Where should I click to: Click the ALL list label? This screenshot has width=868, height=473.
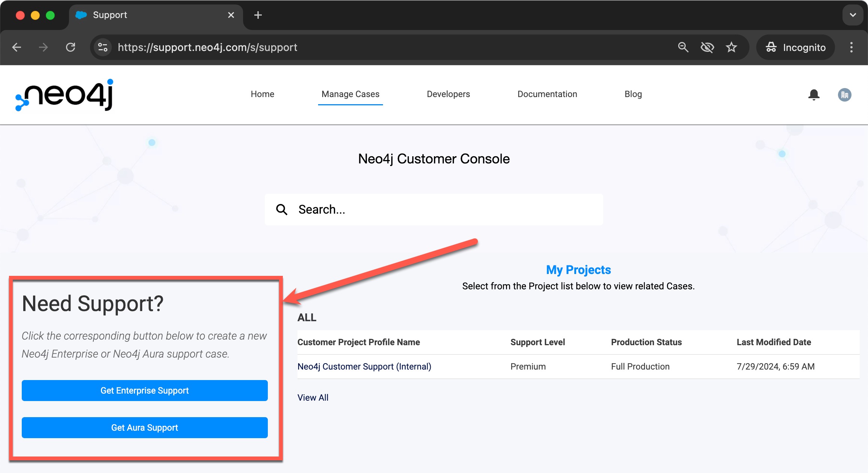click(307, 317)
